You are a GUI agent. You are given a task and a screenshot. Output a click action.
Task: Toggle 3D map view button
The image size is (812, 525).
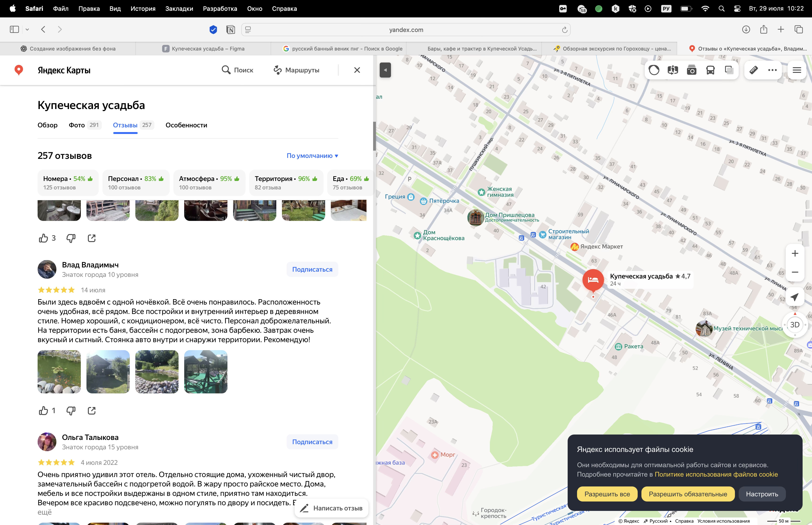[794, 325]
